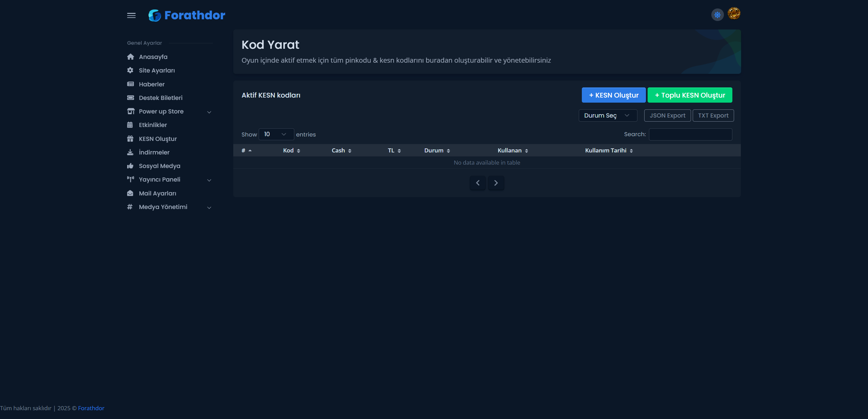
Task: Sort table by Kullanan column
Action: [513, 150]
